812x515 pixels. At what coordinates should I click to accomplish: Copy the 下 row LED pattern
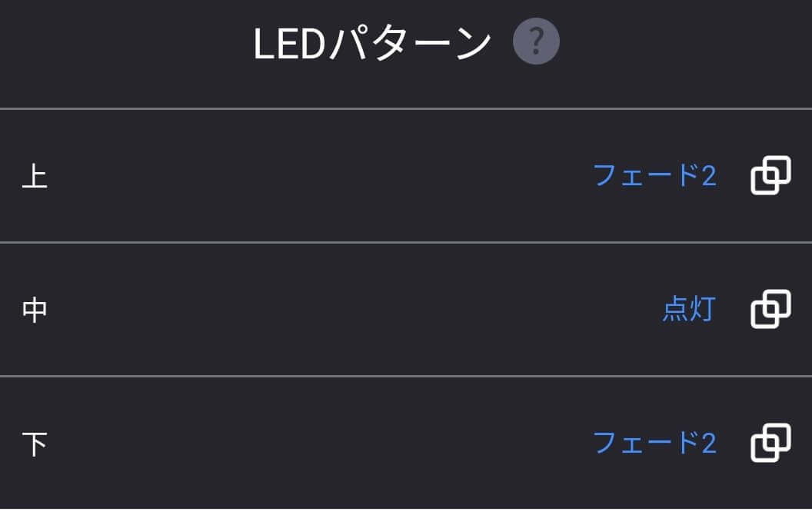pos(770,443)
